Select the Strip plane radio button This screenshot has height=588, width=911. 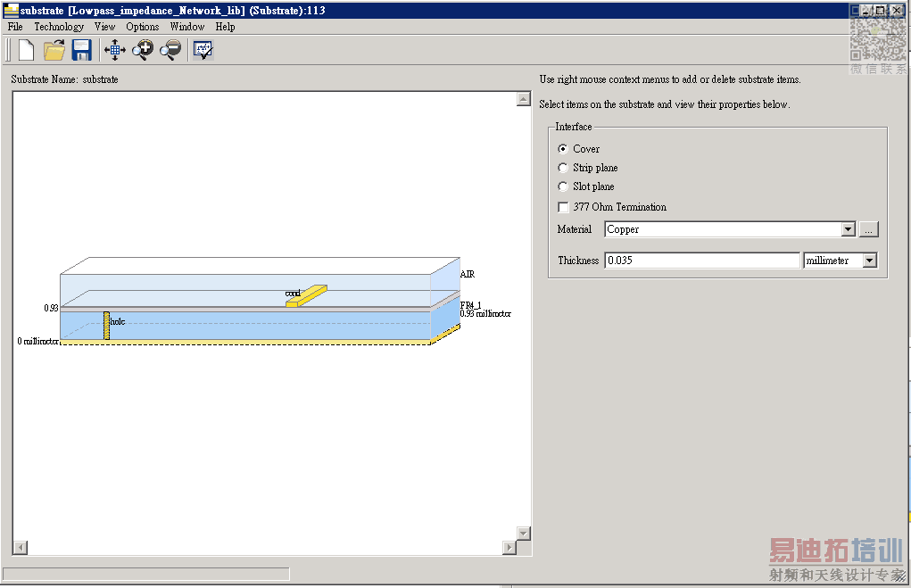tap(562, 168)
